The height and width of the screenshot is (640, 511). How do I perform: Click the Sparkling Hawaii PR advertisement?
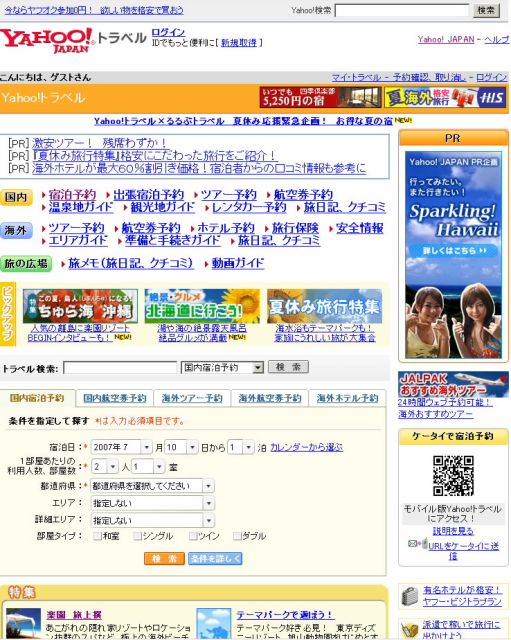tap(453, 255)
